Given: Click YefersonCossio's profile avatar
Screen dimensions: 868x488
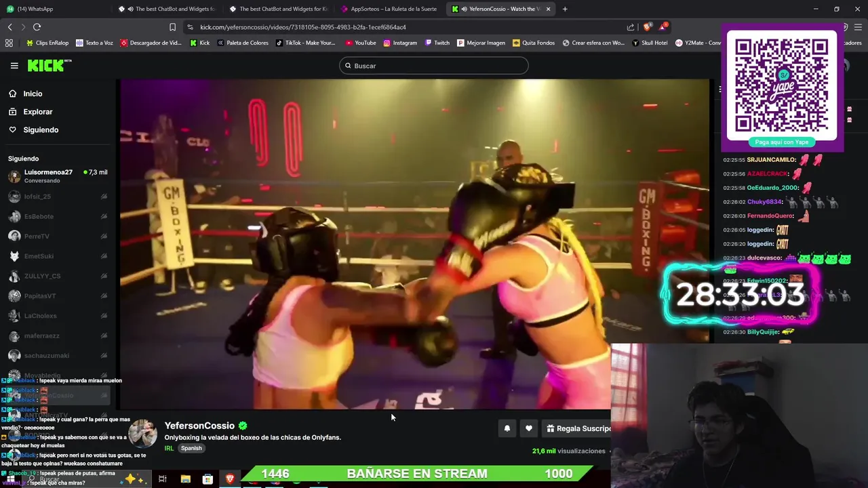Looking at the screenshot, I should click(x=143, y=434).
